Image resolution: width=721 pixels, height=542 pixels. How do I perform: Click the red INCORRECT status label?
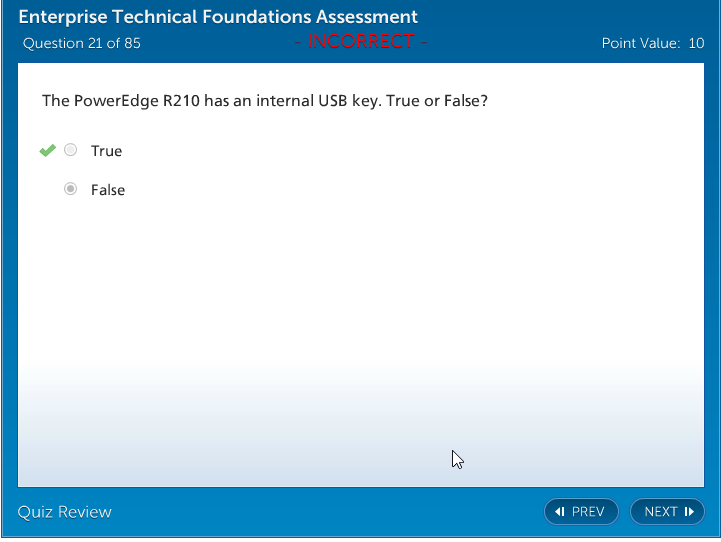point(361,42)
